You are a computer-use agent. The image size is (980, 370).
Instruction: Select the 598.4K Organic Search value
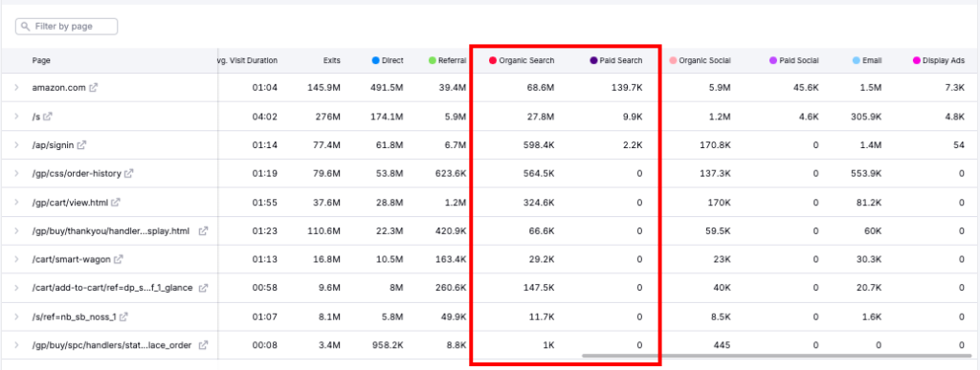pos(539,144)
